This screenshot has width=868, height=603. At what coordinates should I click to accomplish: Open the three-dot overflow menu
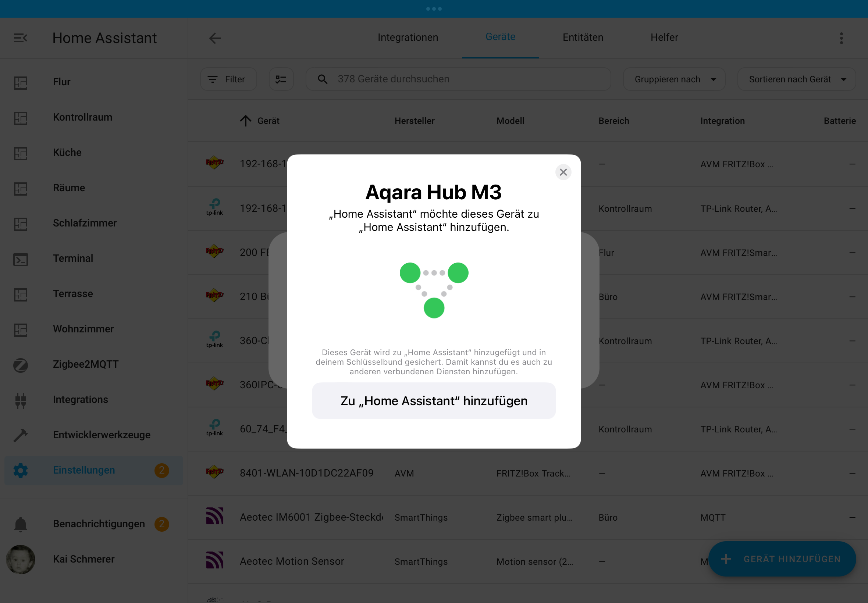click(841, 38)
